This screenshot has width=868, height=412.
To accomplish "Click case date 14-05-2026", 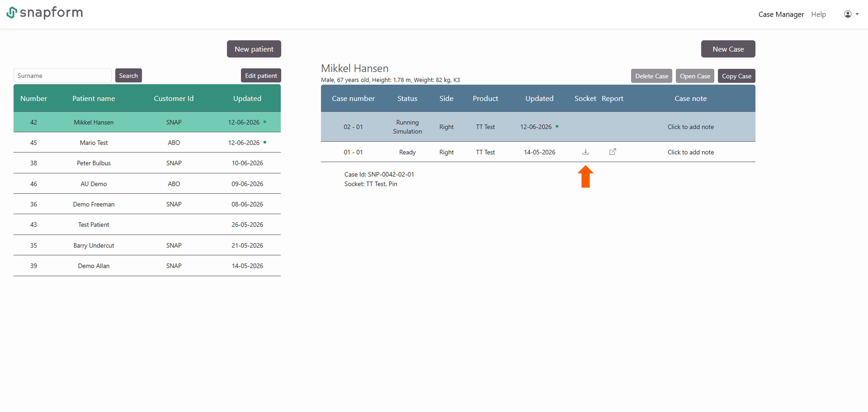I will click(x=539, y=152).
